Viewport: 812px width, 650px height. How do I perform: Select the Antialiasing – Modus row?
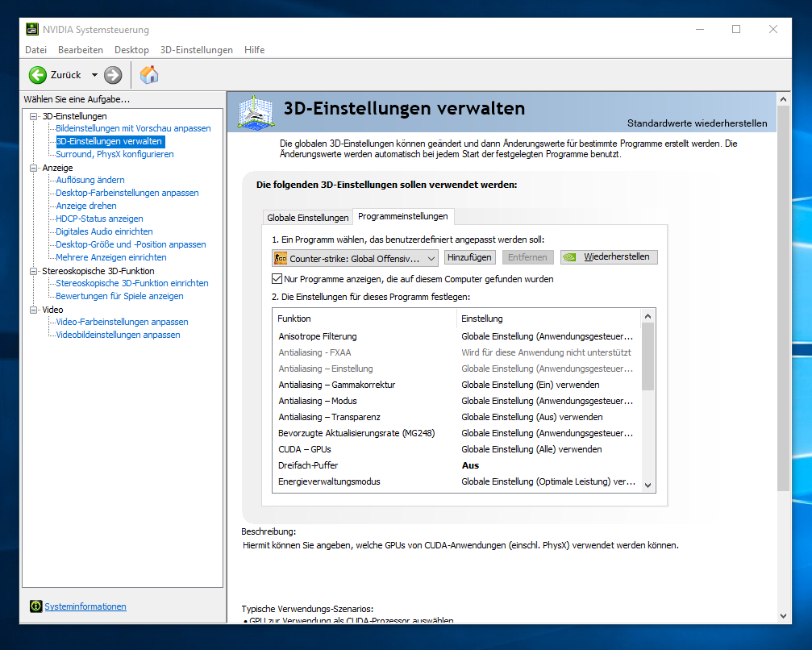coord(456,401)
